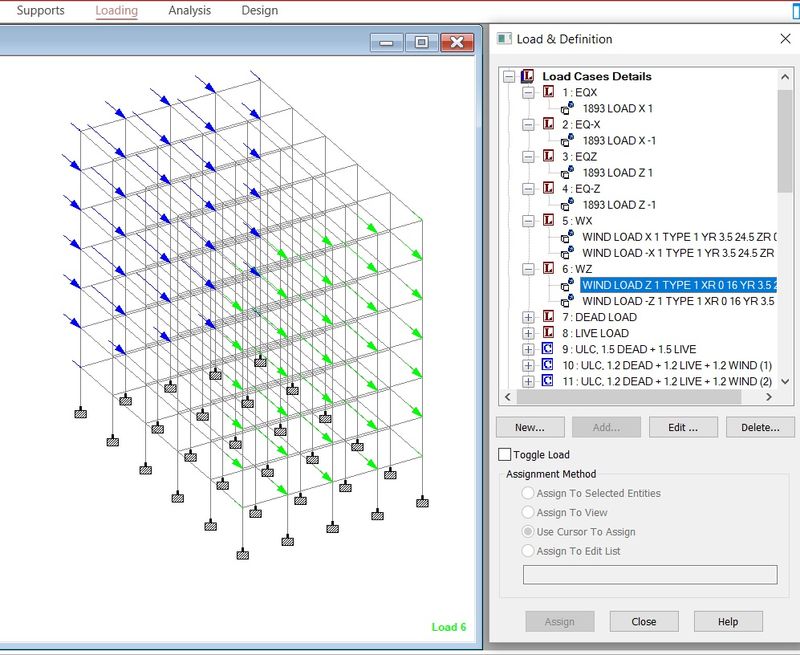Screen dimensions: 800x655
Task: Click the load case icon beside 1 : EQX
Action: 548,92
